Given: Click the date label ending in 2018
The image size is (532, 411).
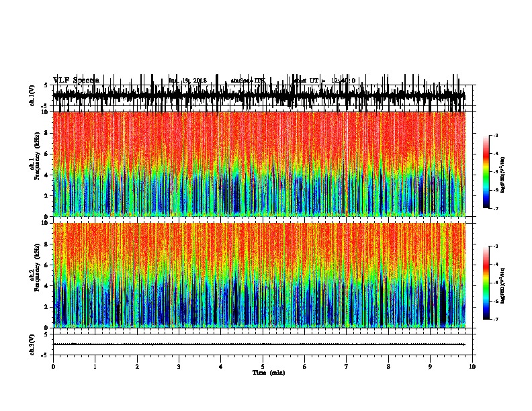Looking at the screenshot, I should pyautogui.click(x=187, y=81).
